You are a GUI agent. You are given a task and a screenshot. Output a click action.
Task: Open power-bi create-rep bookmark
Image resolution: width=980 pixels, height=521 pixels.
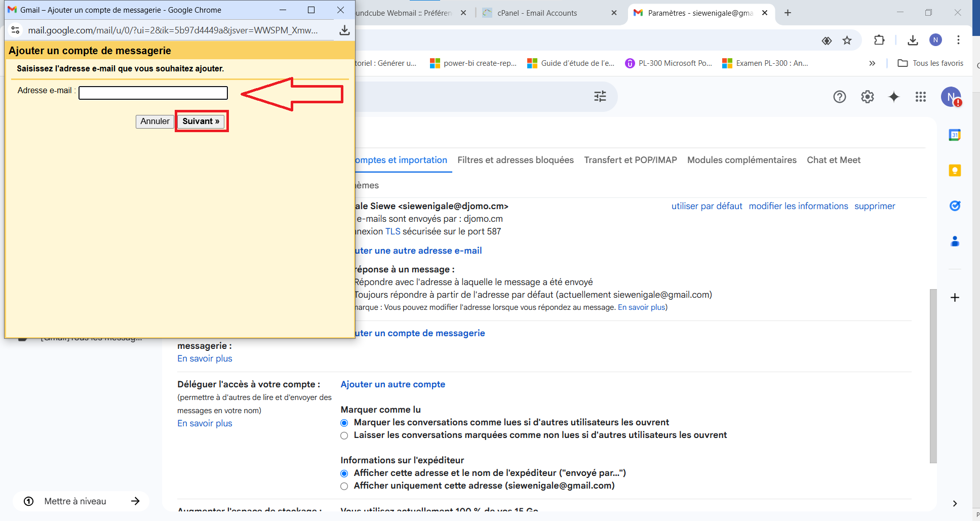pyautogui.click(x=473, y=63)
